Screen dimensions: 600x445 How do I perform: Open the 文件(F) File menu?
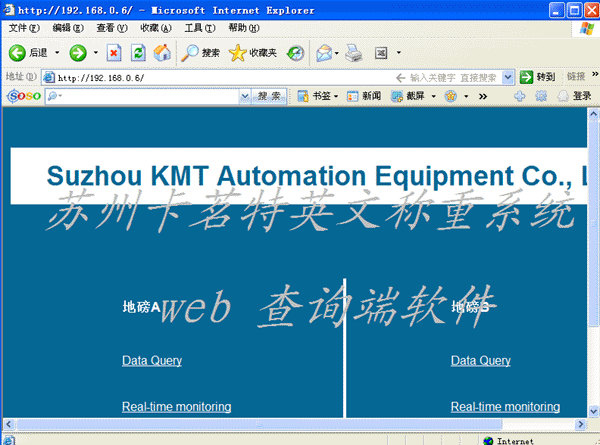pos(24,28)
